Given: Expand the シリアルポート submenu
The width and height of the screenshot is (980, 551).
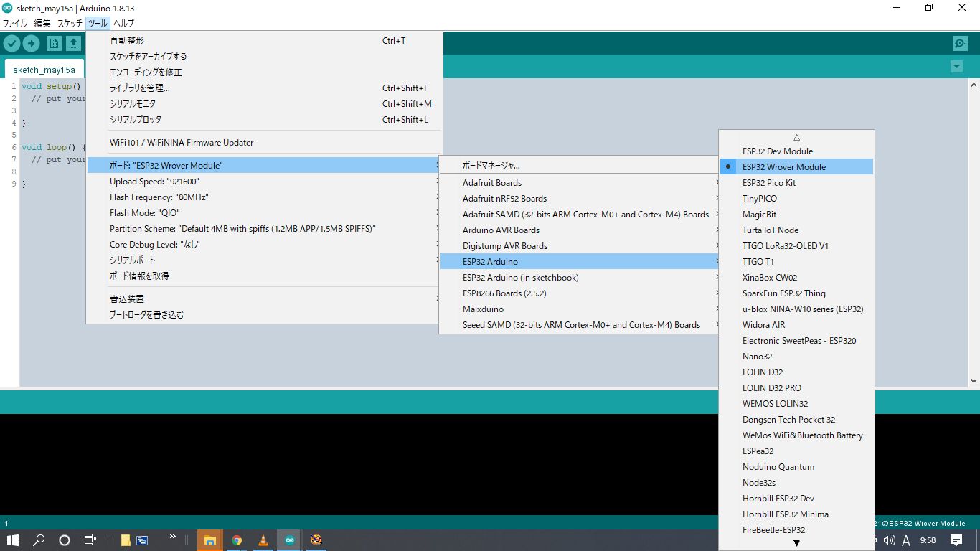Looking at the screenshot, I should (x=264, y=260).
